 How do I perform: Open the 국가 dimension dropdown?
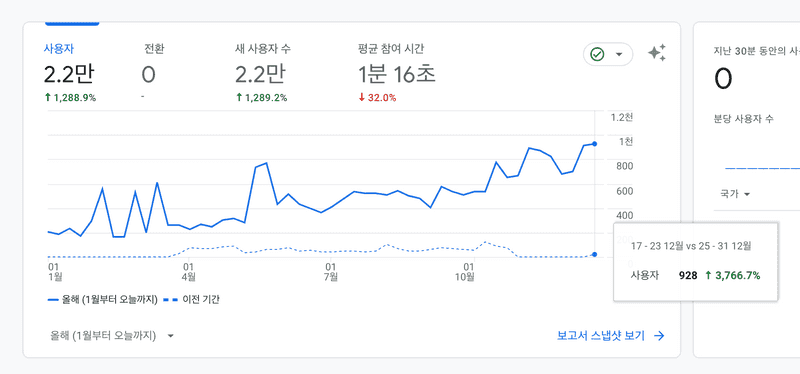(735, 194)
